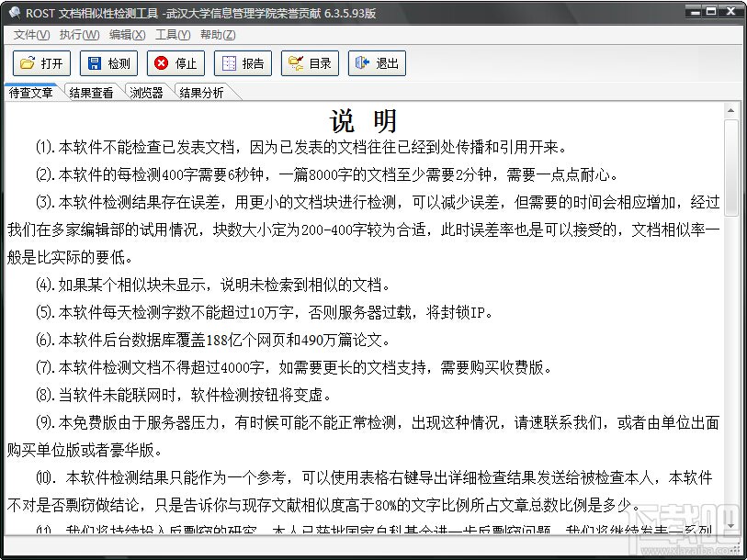Click line (1) about 已发表文档
The width and height of the screenshot is (747, 560).
click(301, 147)
